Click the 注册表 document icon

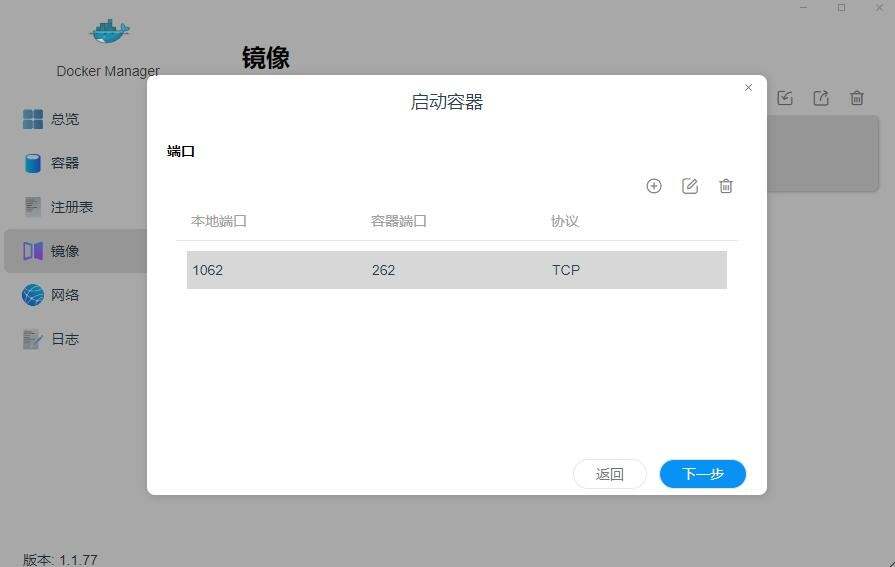[33, 207]
